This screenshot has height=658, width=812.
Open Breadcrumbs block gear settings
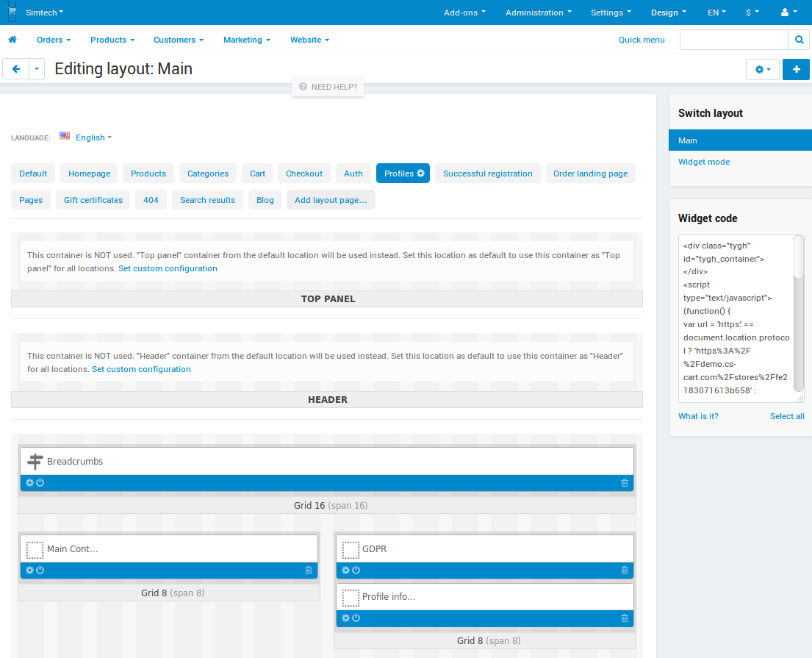click(29, 482)
